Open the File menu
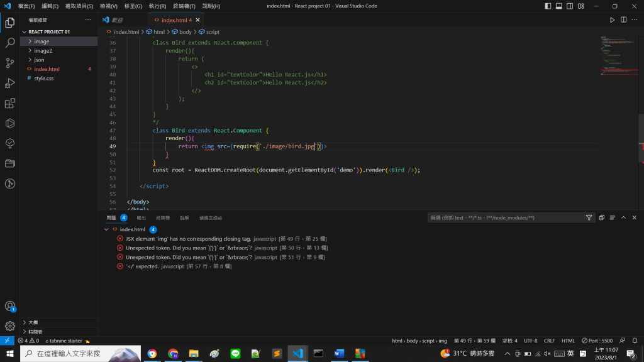The image size is (644, 362). [26, 6]
